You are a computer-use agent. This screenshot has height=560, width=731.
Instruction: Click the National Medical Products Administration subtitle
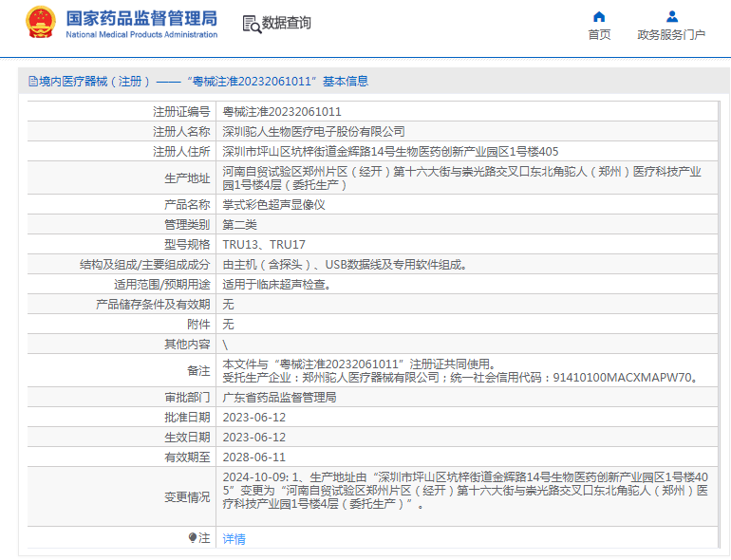tap(141, 34)
